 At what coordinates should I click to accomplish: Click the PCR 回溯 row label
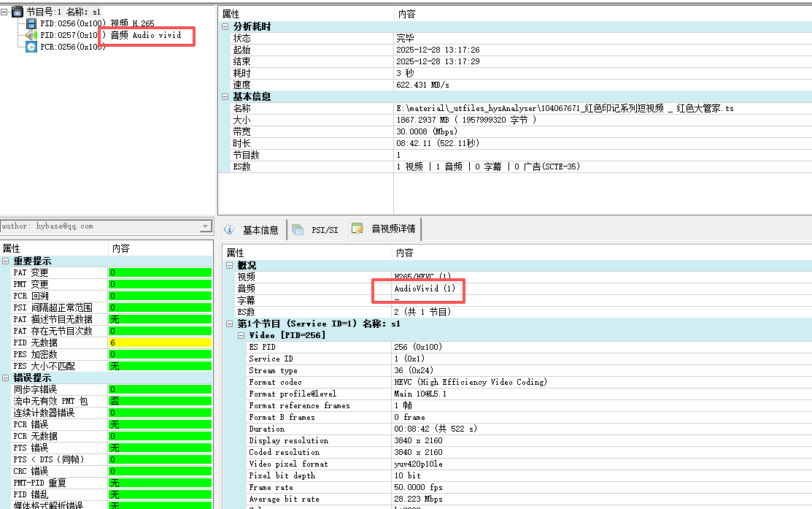click(x=31, y=296)
